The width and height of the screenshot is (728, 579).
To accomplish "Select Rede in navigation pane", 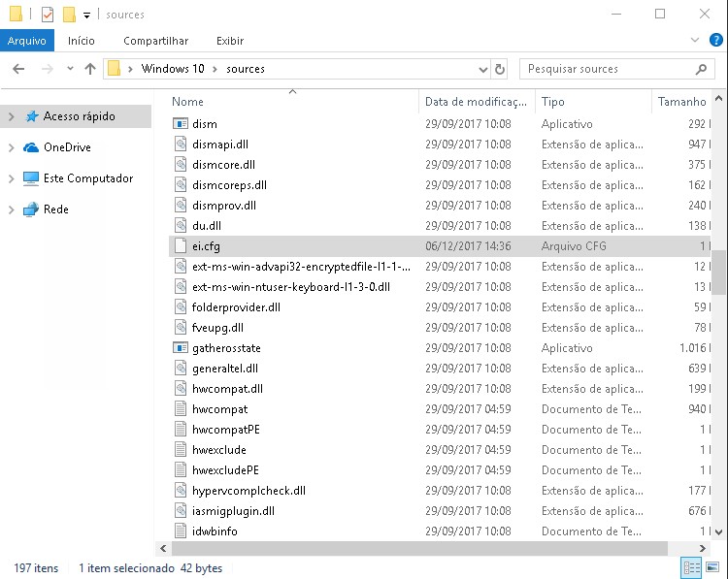I will tap(56, 209).
